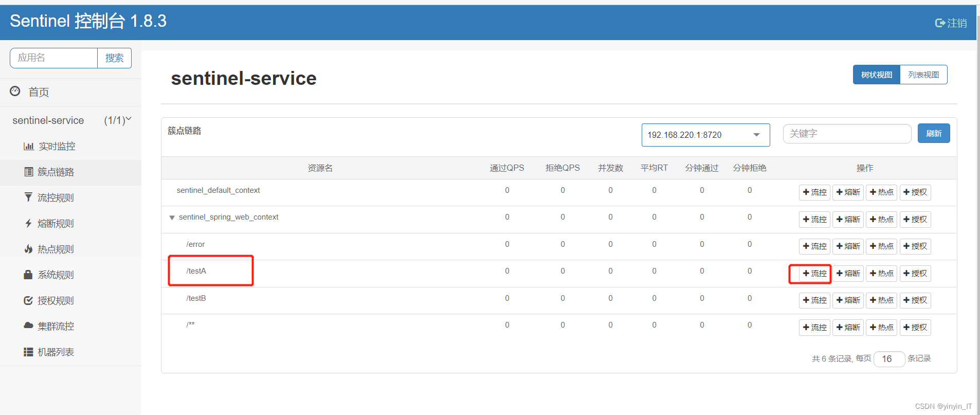Click the 平均RT column header
Image resolution: width=980 pixels, height=415 pixels.
coord(654,168)
